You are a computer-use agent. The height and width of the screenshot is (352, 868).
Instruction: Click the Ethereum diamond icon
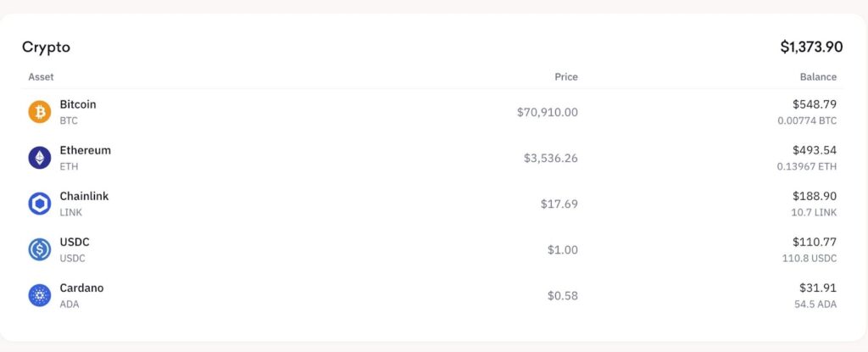(40, 158)
